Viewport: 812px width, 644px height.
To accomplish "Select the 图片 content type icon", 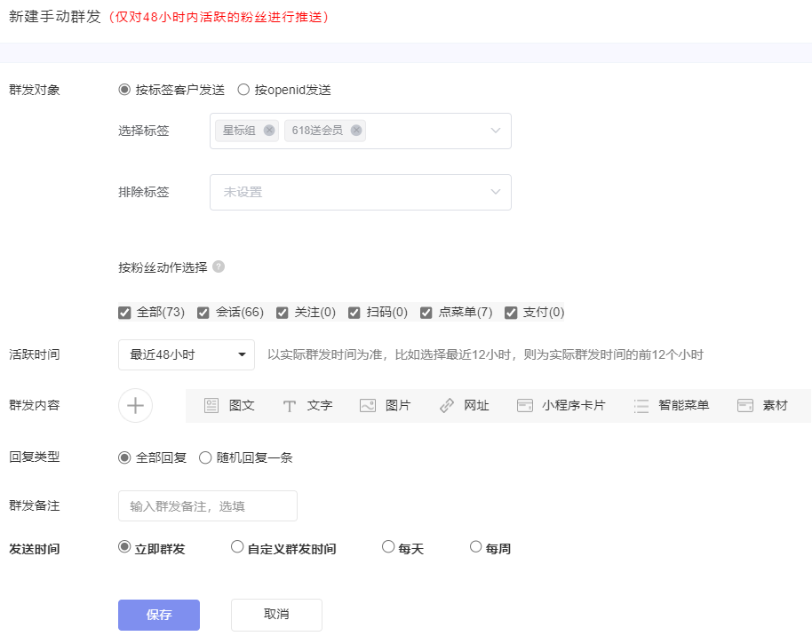I will point(384,405).
